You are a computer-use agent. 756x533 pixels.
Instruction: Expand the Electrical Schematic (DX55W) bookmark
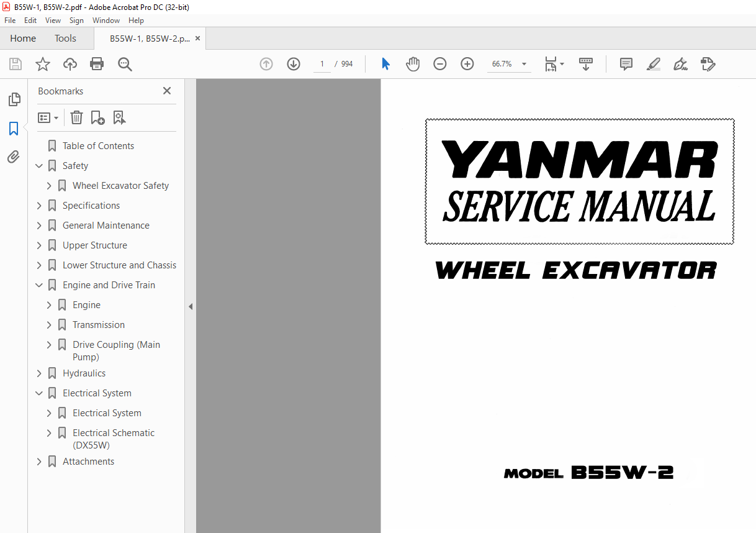point(49,433)
